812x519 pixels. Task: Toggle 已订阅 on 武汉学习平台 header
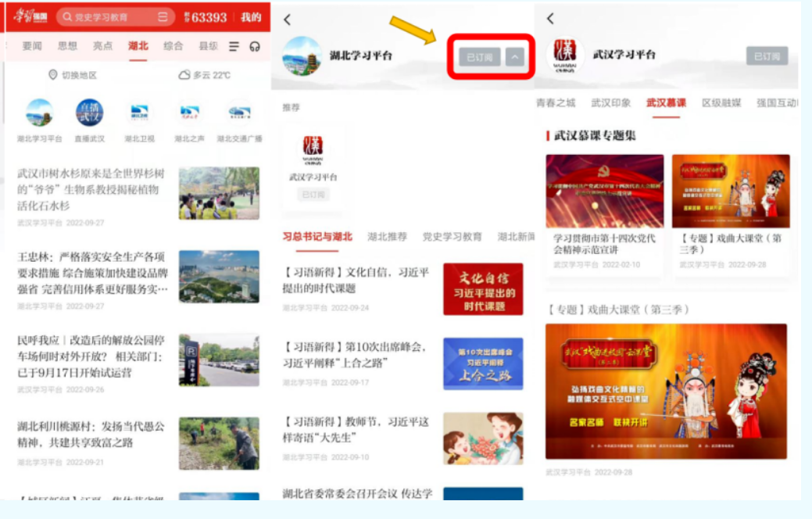[766, 56]
